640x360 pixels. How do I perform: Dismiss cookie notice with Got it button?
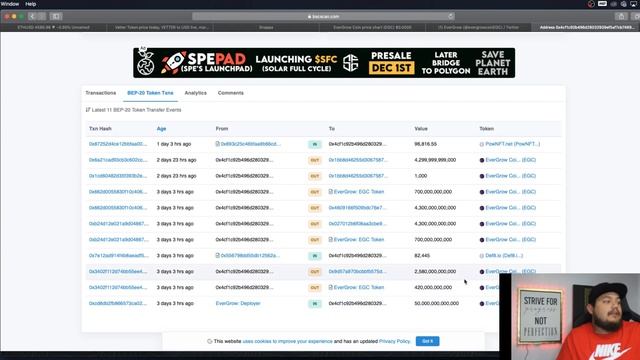point(427,341)
